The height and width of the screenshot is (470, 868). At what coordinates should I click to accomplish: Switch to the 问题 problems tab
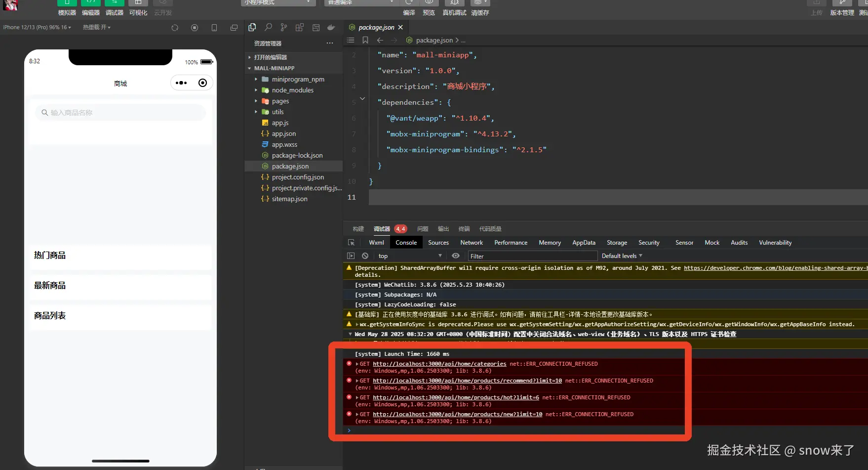click(x=423, y=229)
